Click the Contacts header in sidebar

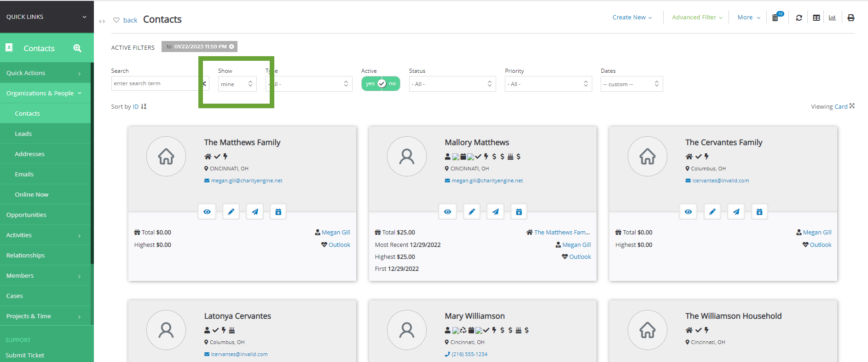coord(39,48)
